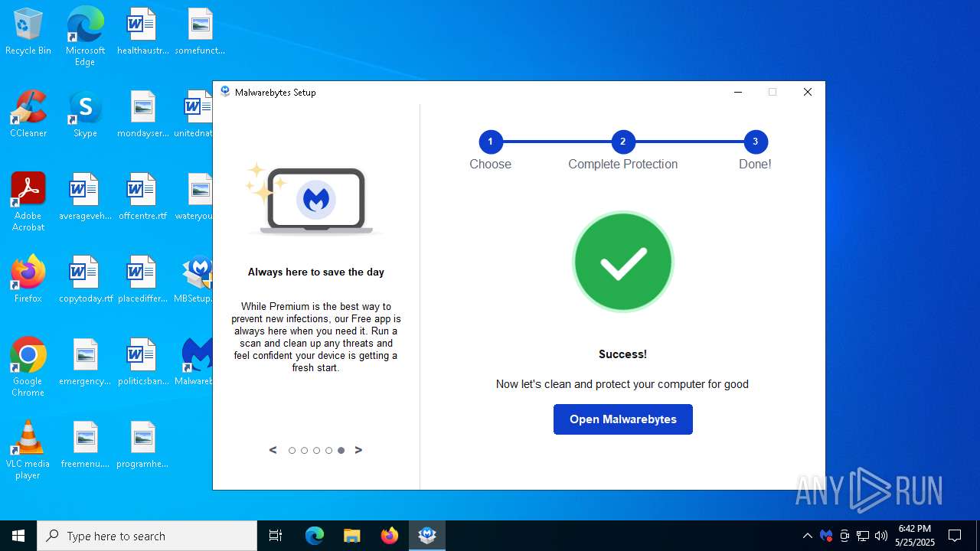980x551 pixels.
Task: Select the programhe file icon
Action: (142, 445)
